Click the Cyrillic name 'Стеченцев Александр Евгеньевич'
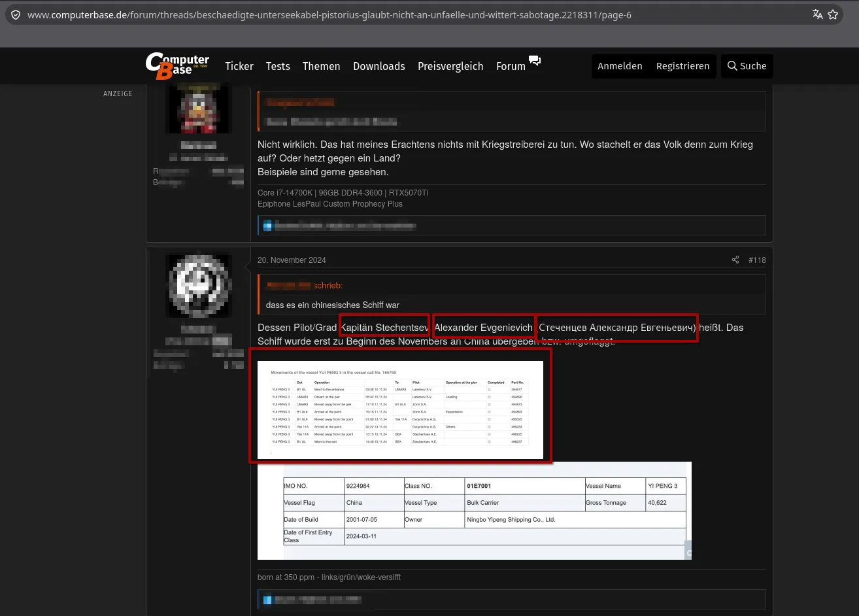Viewport: 859px width, 616px height. (x=616, y=328)
